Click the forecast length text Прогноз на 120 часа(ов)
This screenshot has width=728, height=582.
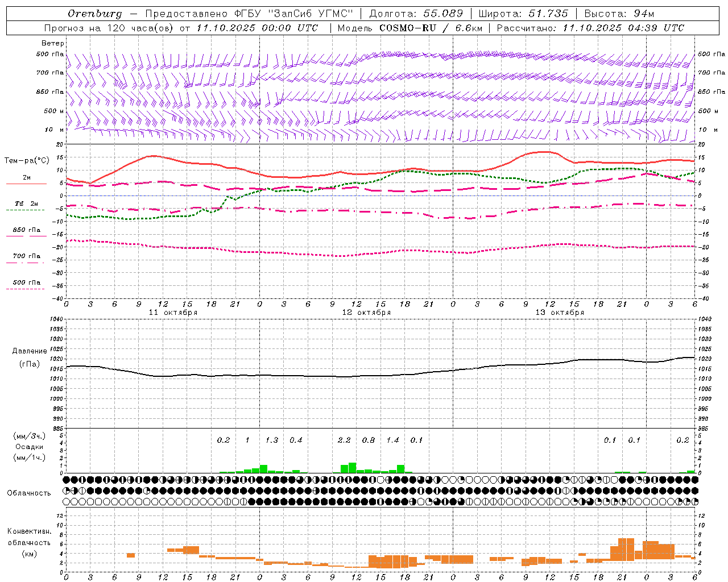click(x=109, y=28)
